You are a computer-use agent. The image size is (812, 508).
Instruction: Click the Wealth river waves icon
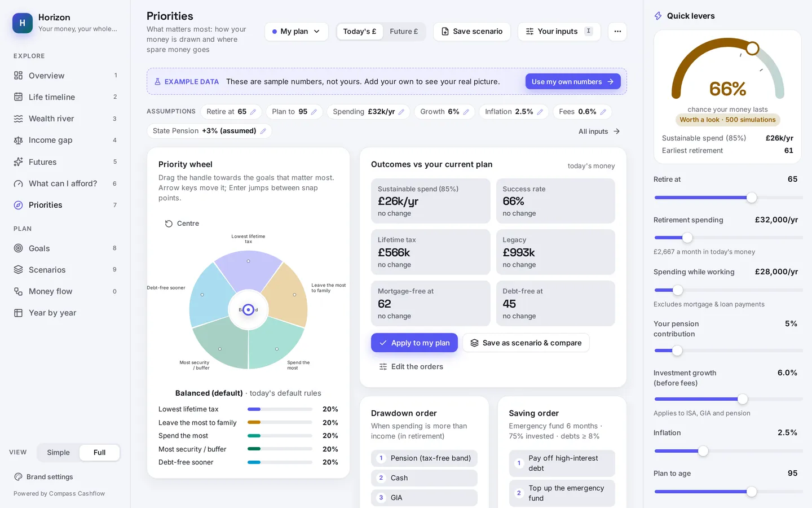pos(19,119)
